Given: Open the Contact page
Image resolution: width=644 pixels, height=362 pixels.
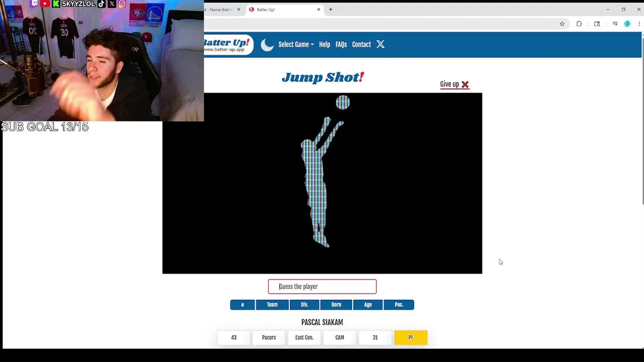Looking at the screenshot, I should pyautogui.click(x=361, y=44).
